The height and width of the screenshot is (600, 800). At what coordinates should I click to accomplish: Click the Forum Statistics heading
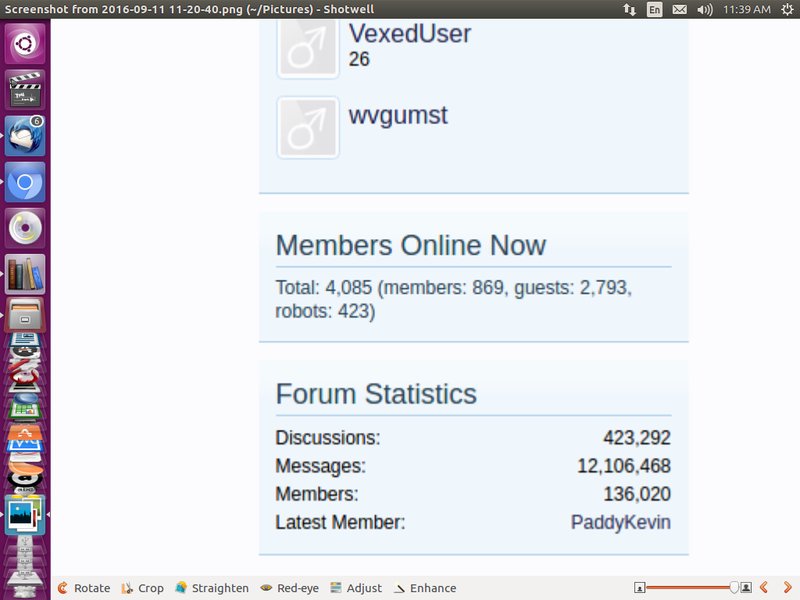[376, 394]
